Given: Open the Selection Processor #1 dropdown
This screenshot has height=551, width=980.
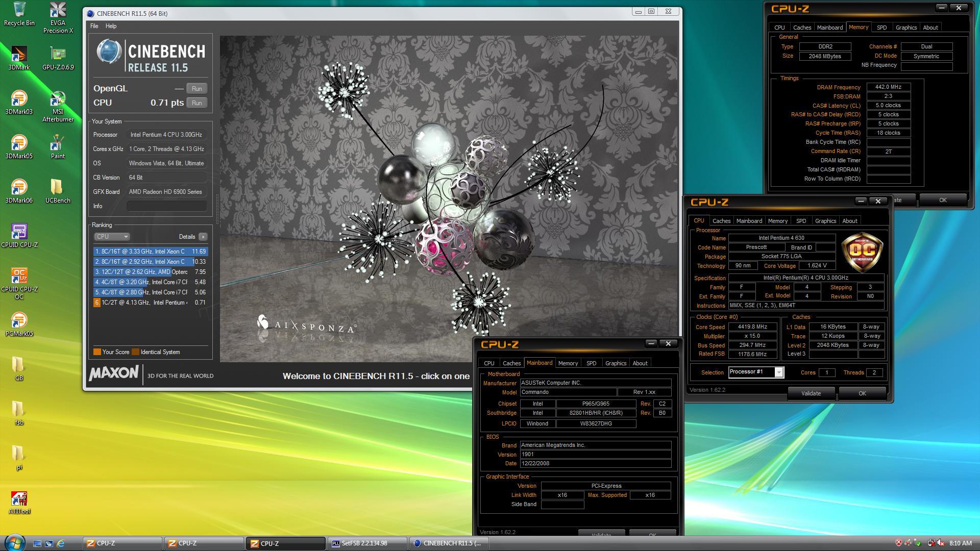Looking at the screenshot, I should (x=755, y=372).
